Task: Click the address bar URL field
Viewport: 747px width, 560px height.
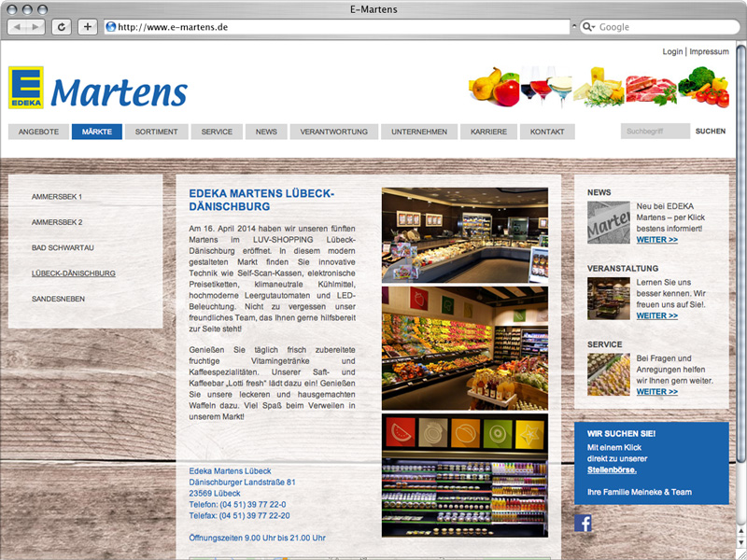Action: 337,27
